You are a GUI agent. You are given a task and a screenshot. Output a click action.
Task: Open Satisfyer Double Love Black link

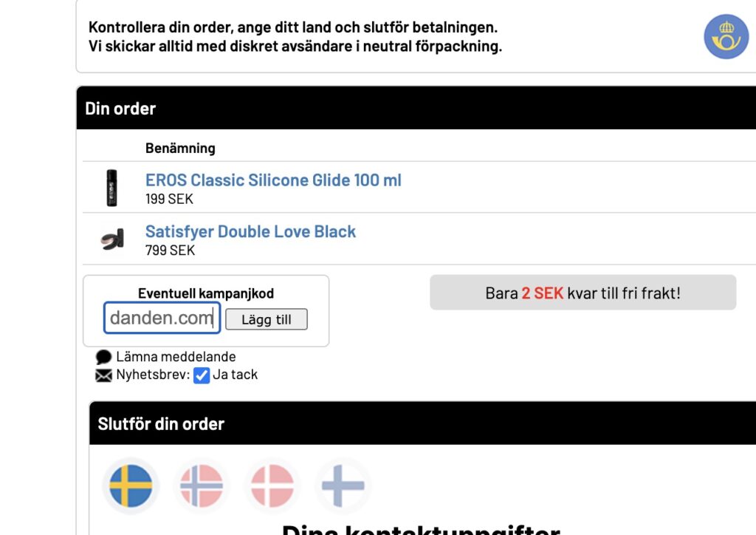(251, 231)
